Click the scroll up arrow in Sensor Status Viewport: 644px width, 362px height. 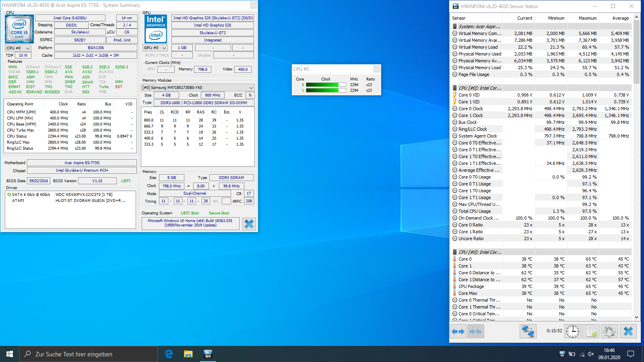click(637, 17)
